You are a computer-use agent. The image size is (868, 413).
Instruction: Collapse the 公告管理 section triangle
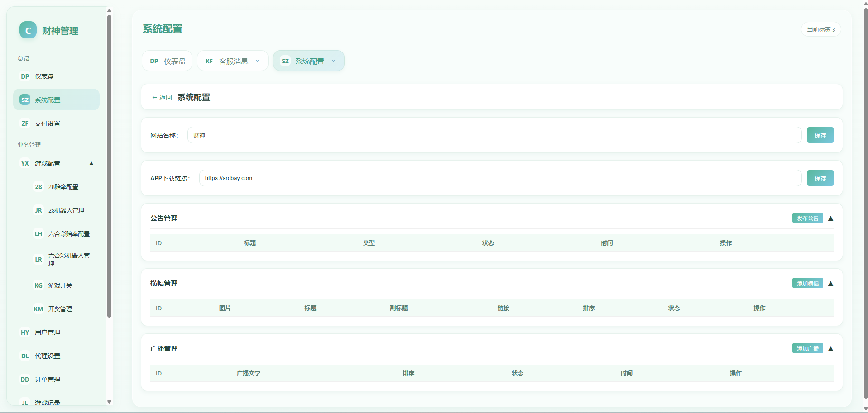point(830,218)
